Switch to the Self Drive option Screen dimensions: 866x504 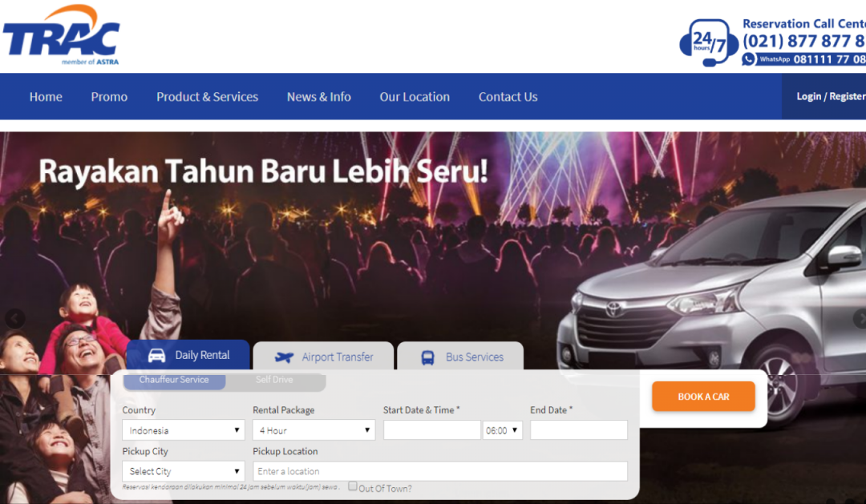(x=273, y=381)
